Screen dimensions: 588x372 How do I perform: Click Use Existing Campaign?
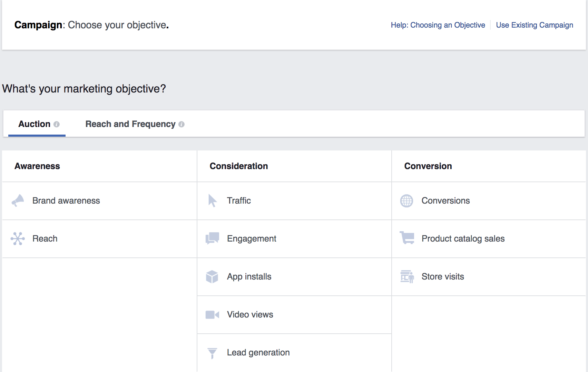point(535,25)
